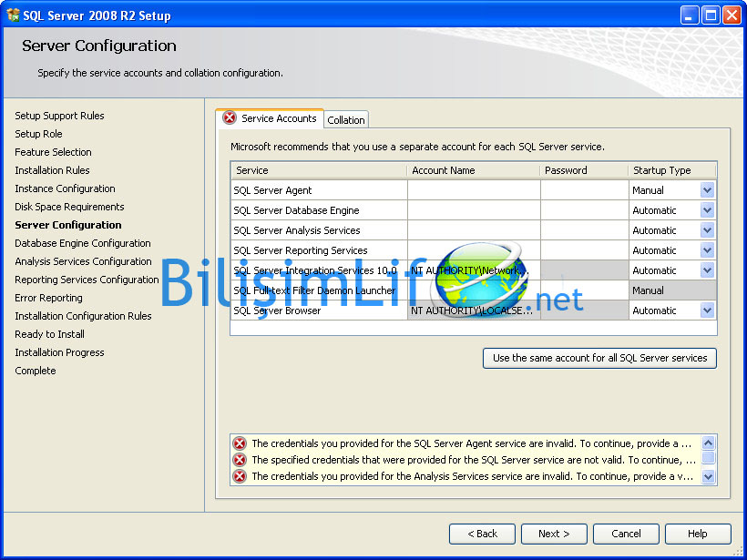Minimize the SQL Server 2008 R2 Setup window
747x560 pixels.
pos(689,15)
